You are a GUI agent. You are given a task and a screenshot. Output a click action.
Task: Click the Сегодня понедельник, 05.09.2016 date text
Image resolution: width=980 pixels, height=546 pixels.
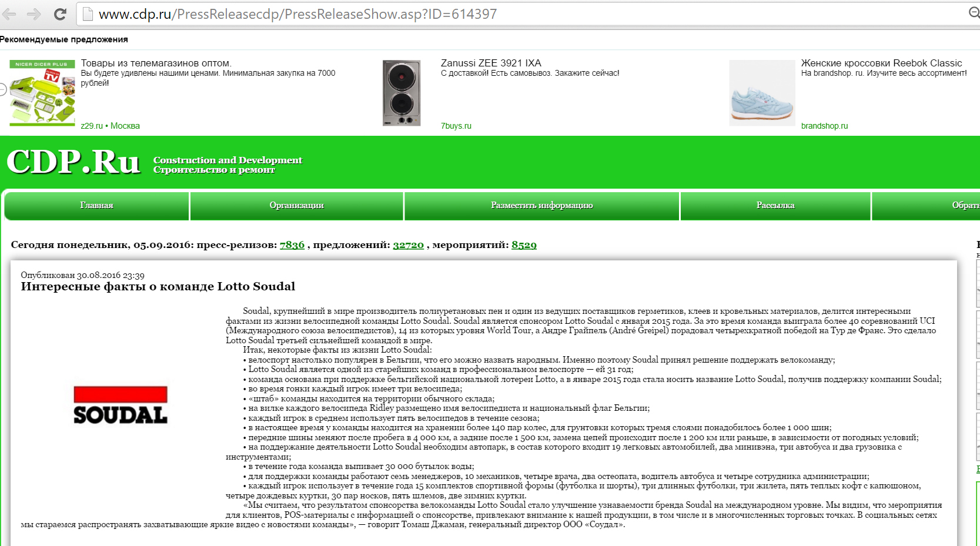102,245
